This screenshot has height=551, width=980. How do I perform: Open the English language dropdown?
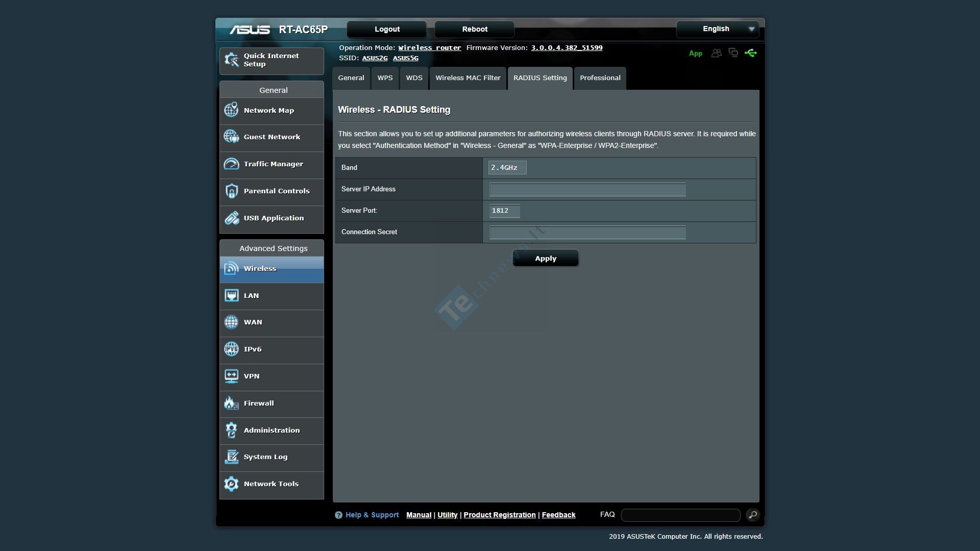point(718,29)
